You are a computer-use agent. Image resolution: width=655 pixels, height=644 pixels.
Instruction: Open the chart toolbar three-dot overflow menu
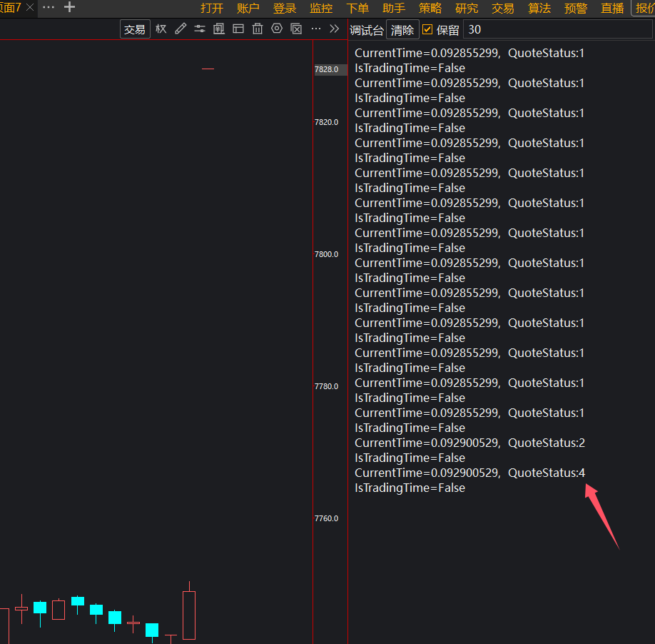315,29
